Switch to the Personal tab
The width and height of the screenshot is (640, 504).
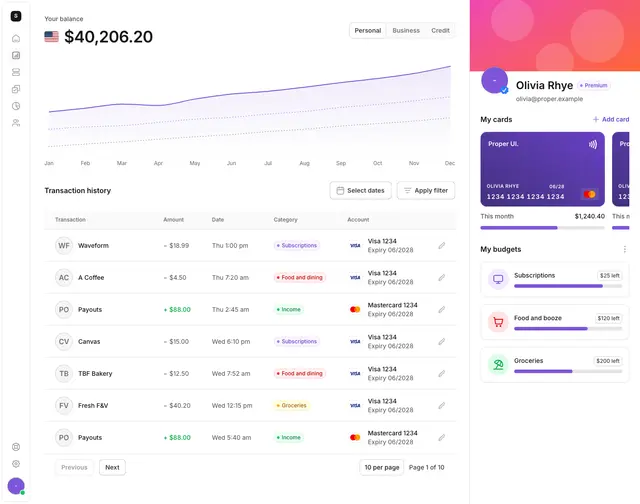click(x=367, y=31)
